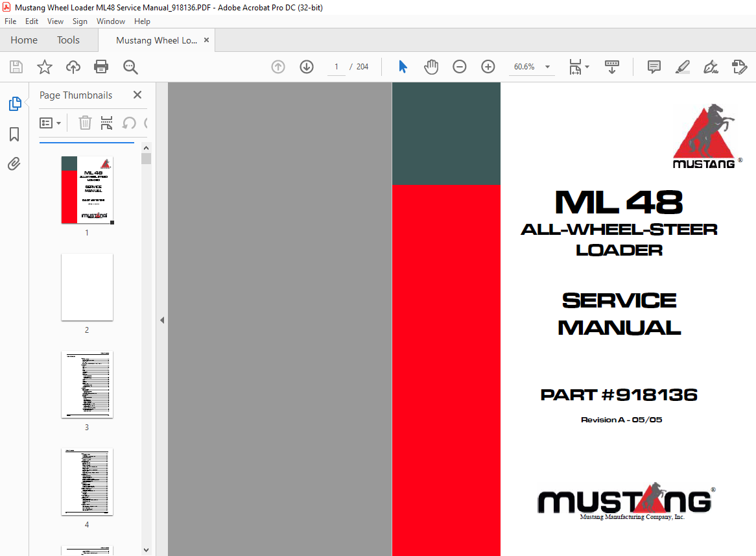Open the Bookmarks panel icon
Screen dimensions: 756x556
click(x=14, y=134)
